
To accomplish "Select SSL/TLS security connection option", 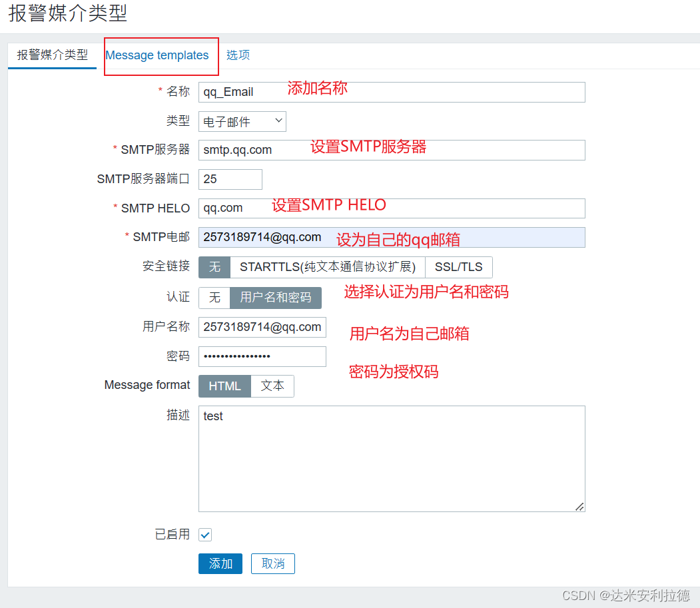I will (x=458, y=267).
